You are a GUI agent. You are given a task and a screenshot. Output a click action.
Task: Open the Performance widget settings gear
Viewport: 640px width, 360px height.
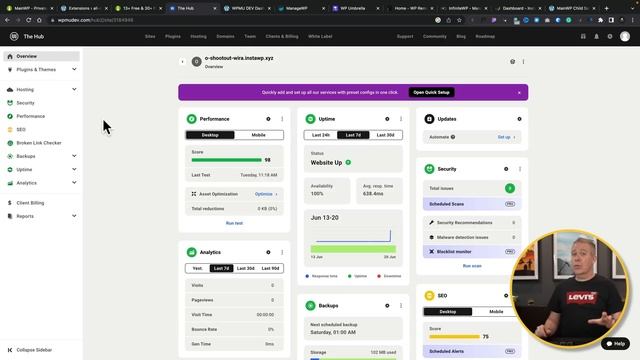tap(268, 119)
